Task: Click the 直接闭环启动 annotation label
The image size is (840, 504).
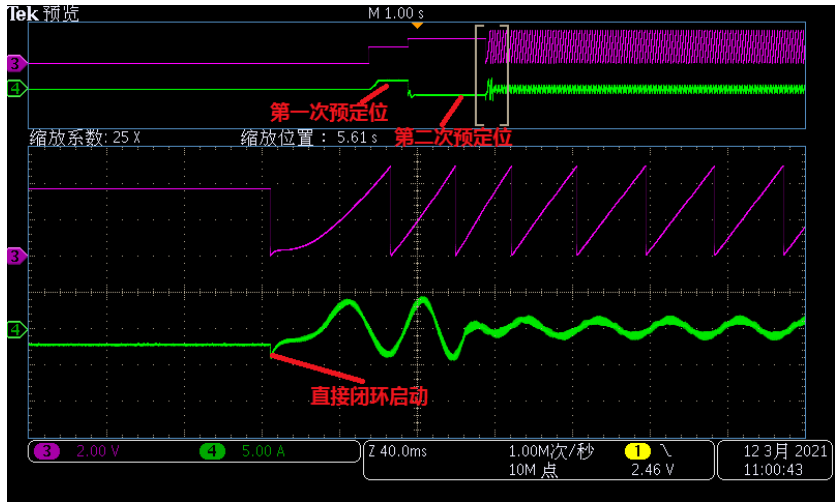Action: 369,396
